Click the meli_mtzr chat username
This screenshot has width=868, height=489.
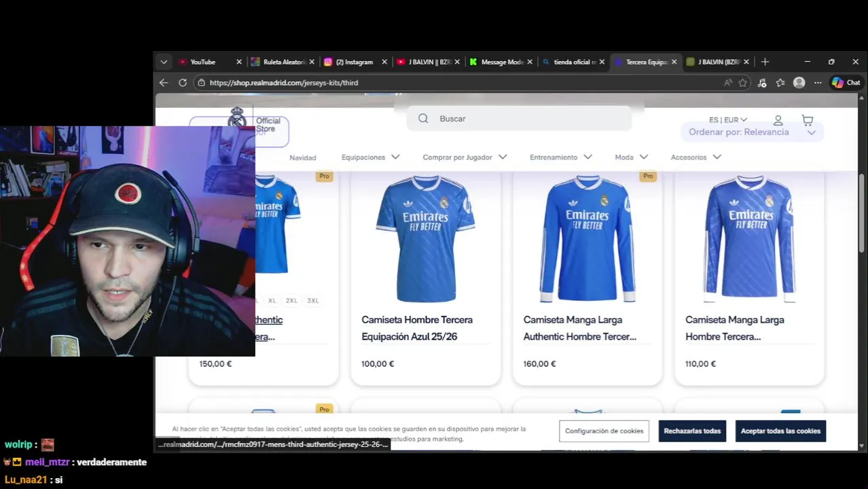click(48, 463)
